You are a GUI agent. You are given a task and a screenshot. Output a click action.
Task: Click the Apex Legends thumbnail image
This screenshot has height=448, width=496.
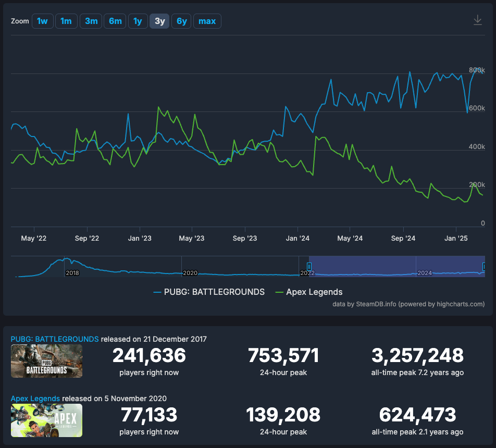(x=46, y=420)
